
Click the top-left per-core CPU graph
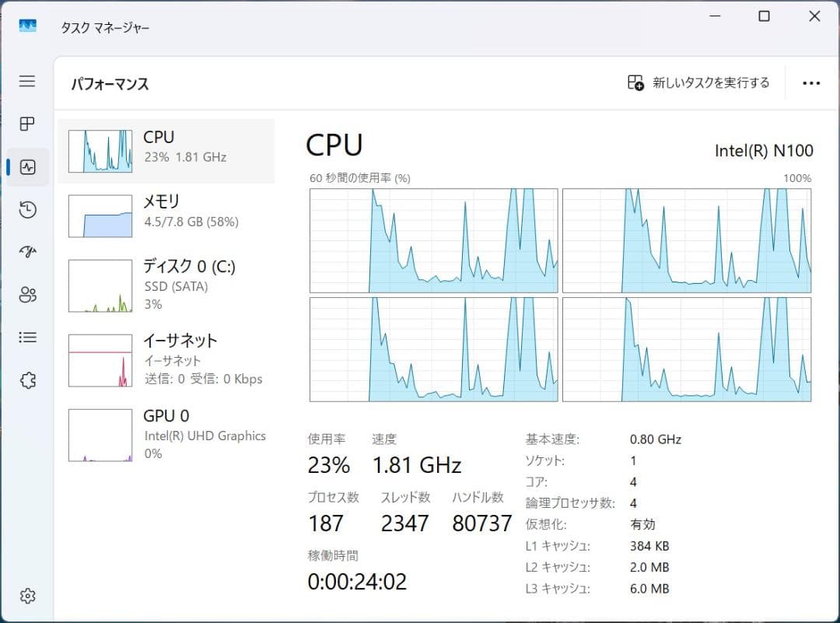pos(433,240)
